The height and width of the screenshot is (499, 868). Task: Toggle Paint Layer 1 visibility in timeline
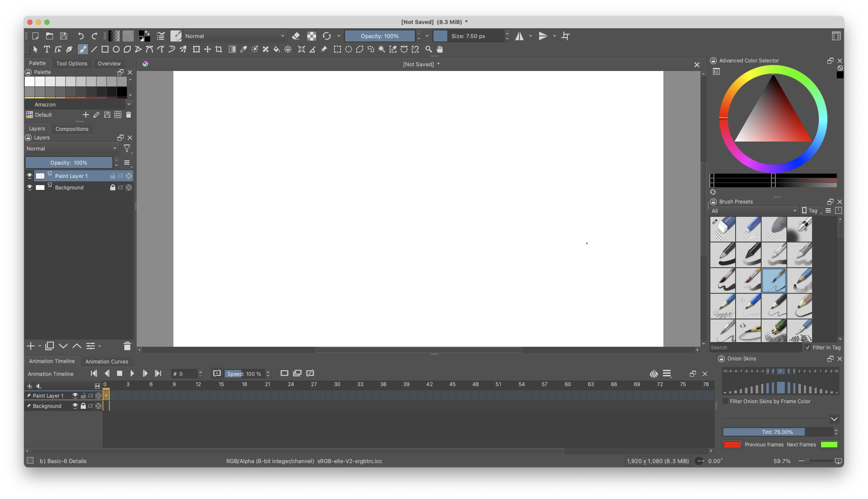coord(75,396)
